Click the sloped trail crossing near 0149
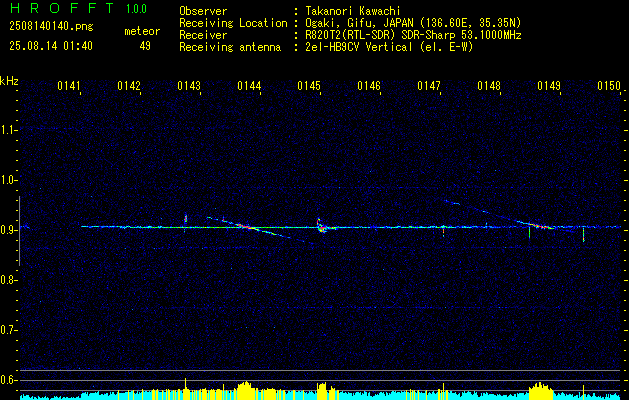 538,225
